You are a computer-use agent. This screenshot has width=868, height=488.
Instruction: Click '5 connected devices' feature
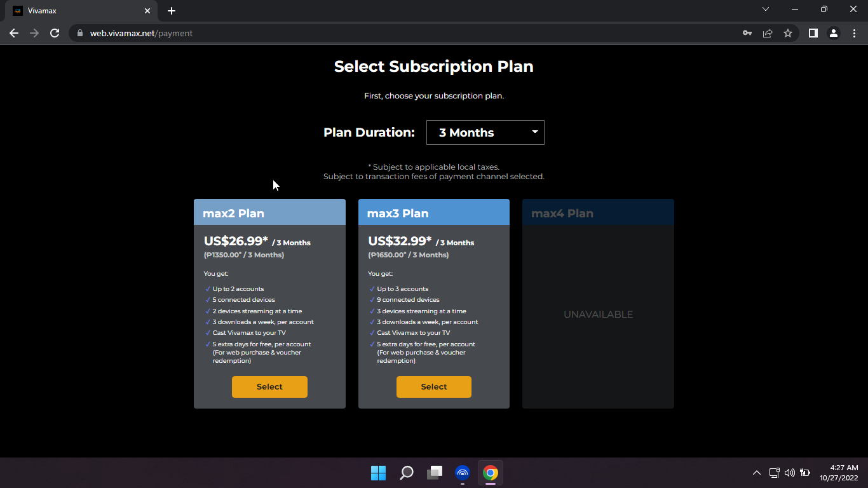[x=244, y=300]
